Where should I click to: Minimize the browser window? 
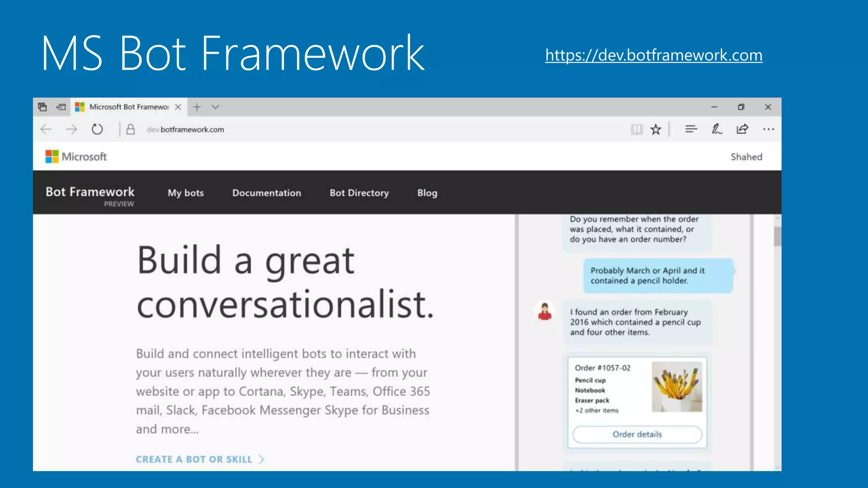pos(714,107)
